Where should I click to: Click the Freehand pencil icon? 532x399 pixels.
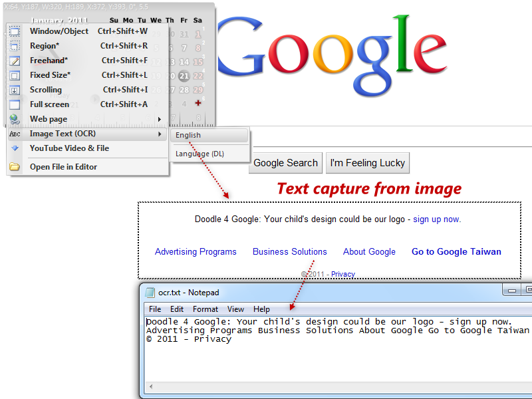[15, 61]
